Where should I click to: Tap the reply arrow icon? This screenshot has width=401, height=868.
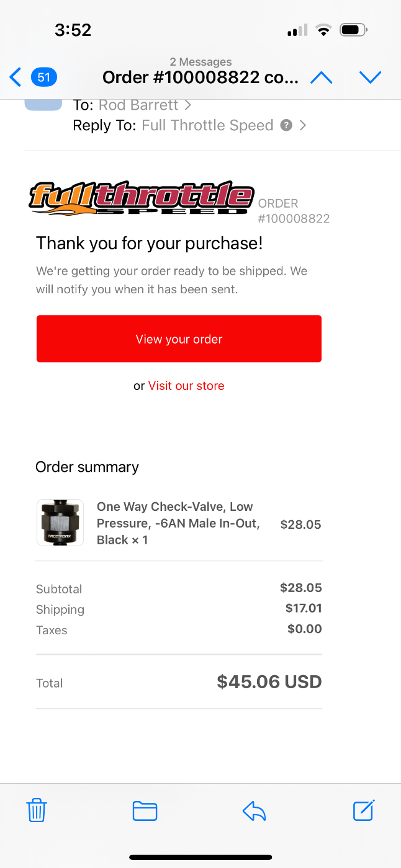click(254, 811)
